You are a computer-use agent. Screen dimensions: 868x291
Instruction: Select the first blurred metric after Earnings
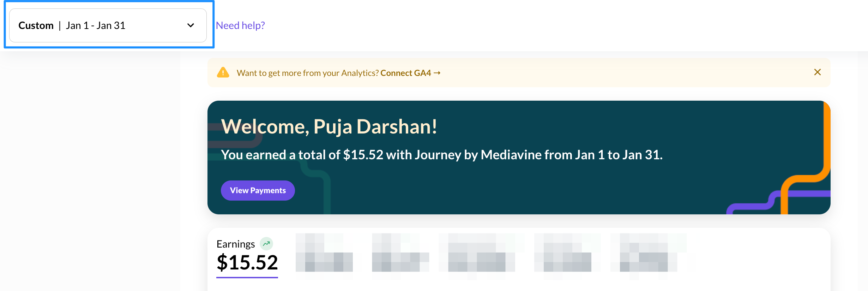(324, 253)
